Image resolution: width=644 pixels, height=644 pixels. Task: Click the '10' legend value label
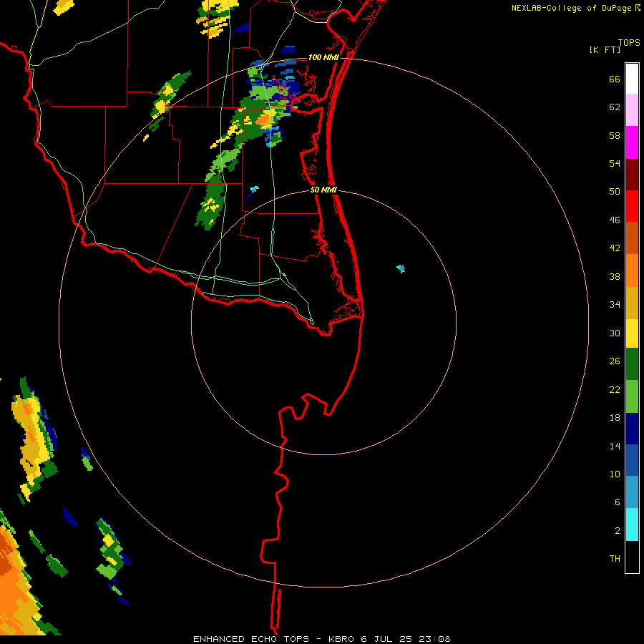pyautogui.click(x=615, y=474)
